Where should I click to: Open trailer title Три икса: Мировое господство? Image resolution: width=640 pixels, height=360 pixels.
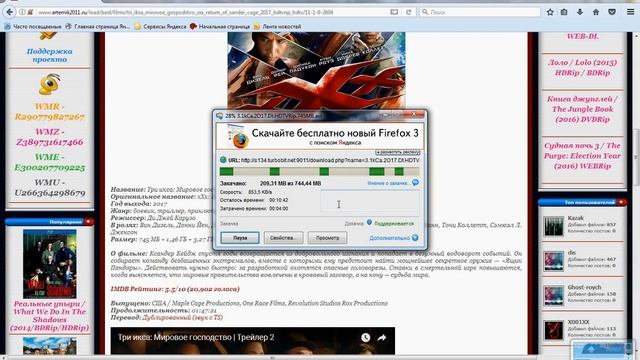coord(196,338)
